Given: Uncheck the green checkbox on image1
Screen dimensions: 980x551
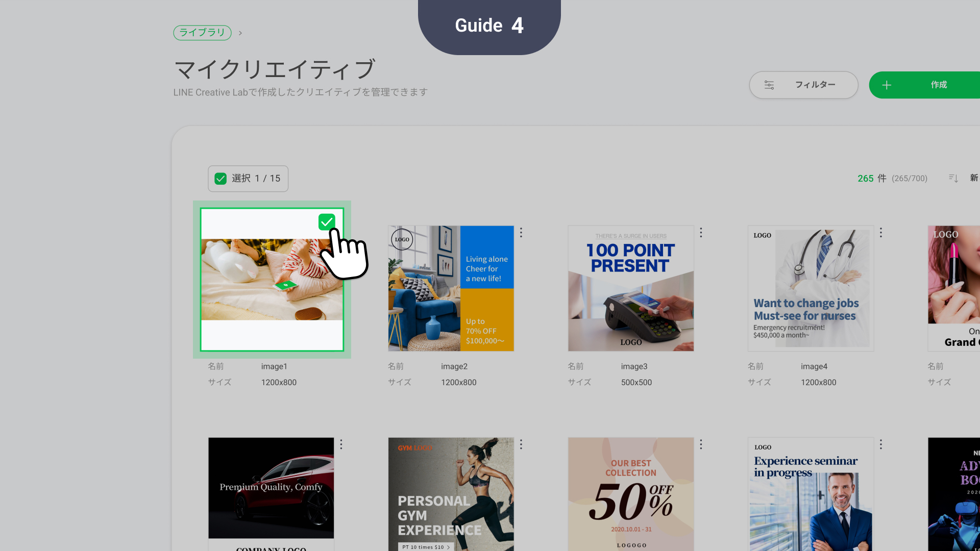Looking at the screenshot, I should (327, 222).
